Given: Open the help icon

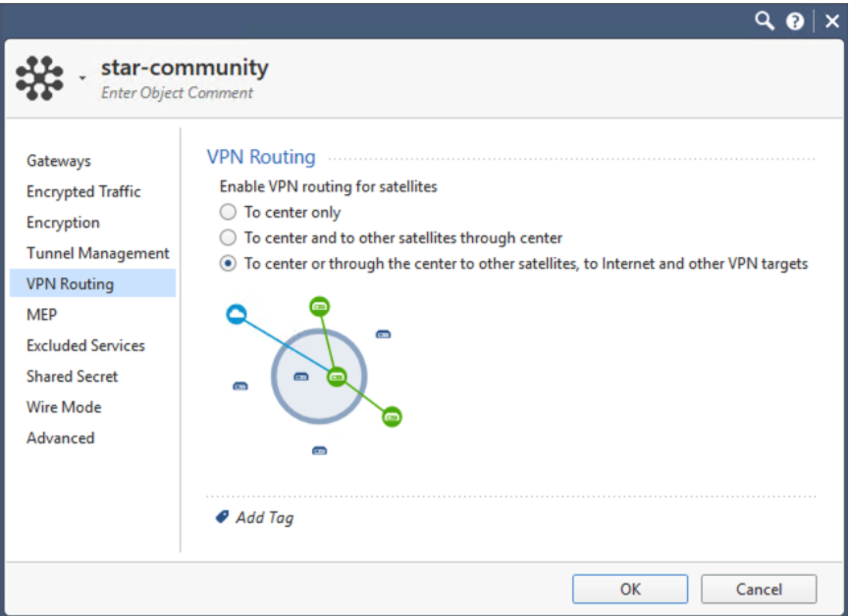Looking at the screenshot, I should 796,20.
